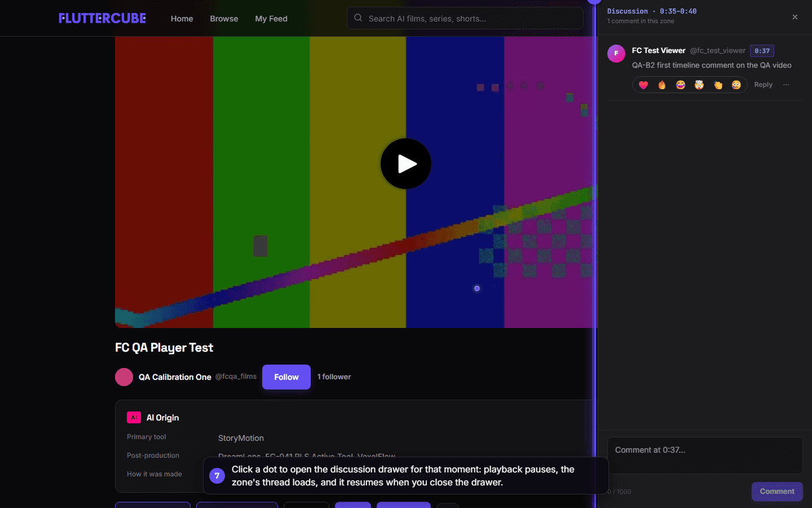React with the clapping hands emoji
Screen dimensions: 812x508
pos(718,85)
